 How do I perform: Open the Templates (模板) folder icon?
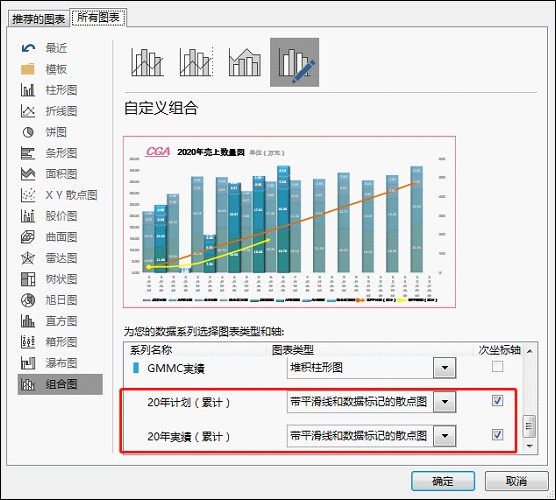coord(28,69)
